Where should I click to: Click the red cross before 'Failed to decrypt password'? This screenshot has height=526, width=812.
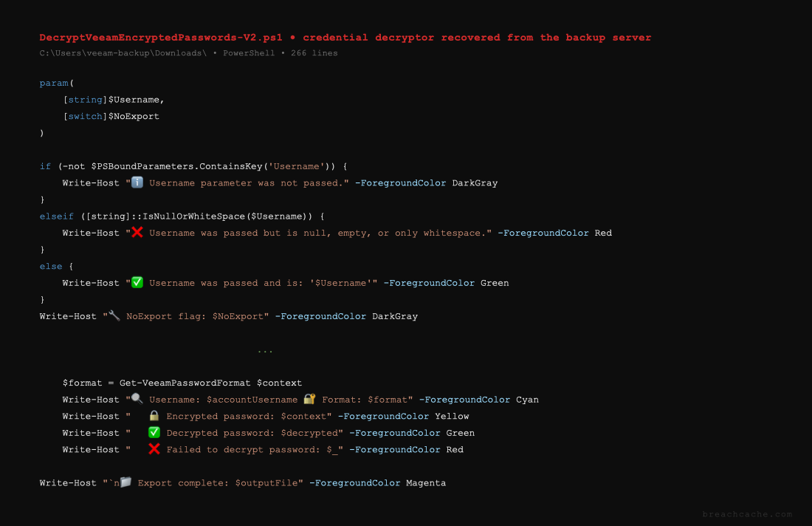[154, 448]
